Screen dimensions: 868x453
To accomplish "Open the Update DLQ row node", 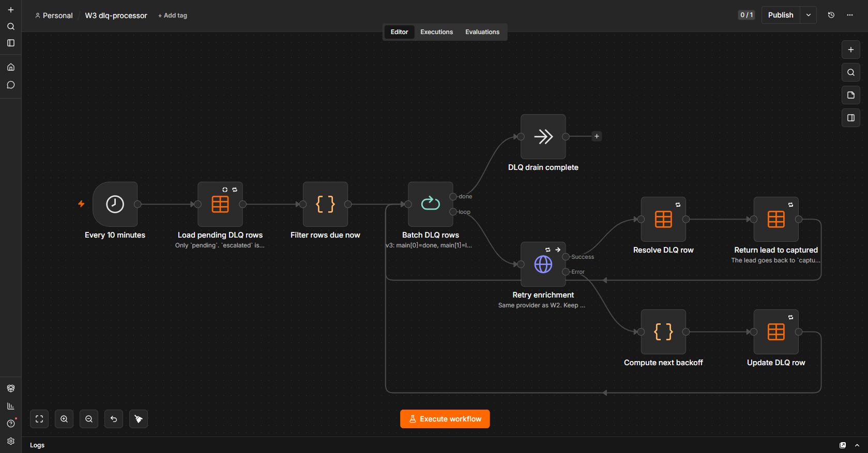I will [x=776, y=332].
